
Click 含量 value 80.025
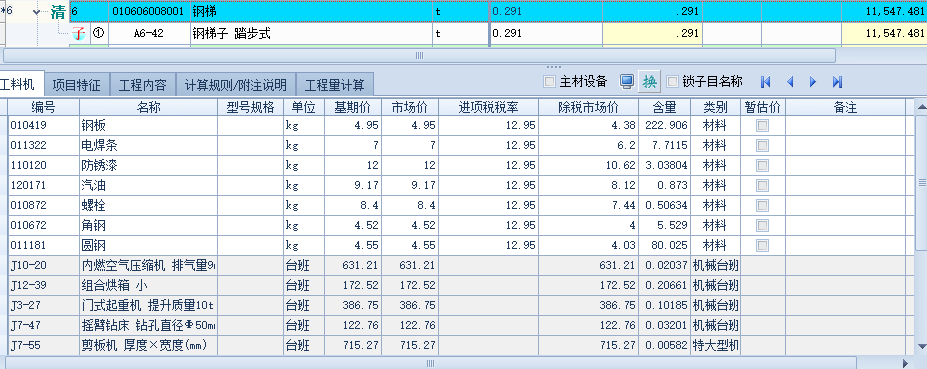click(665, 245)
